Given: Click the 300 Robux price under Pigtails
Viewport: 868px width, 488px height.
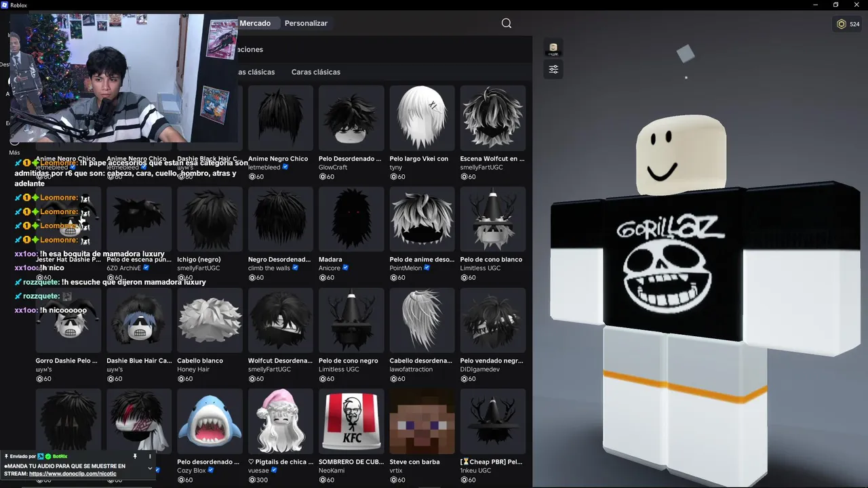Looking at the screenshot, I should click(x=258, y=480).
